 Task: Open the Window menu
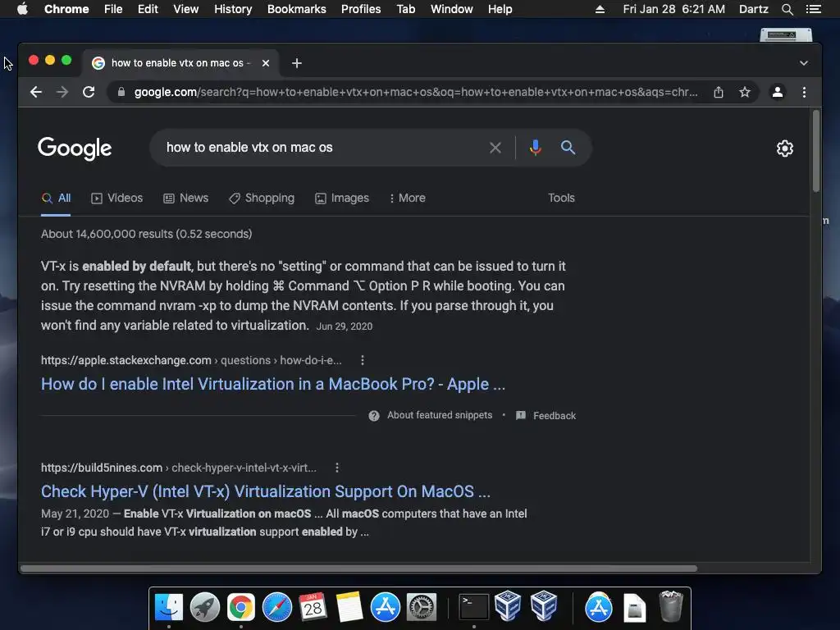click(452, 9)
